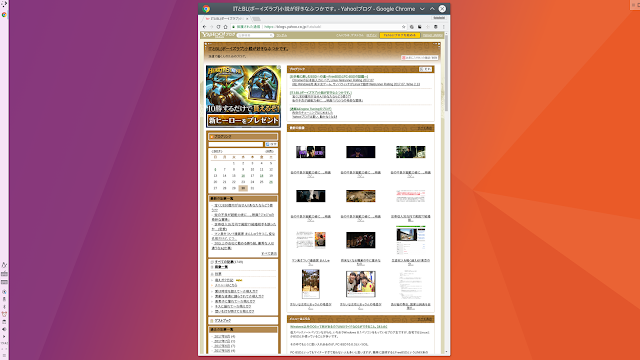The image size is (640, 360).
Task: Reload the page with the refresh icon
Action: pyautogui.click(x=218, y=27)
